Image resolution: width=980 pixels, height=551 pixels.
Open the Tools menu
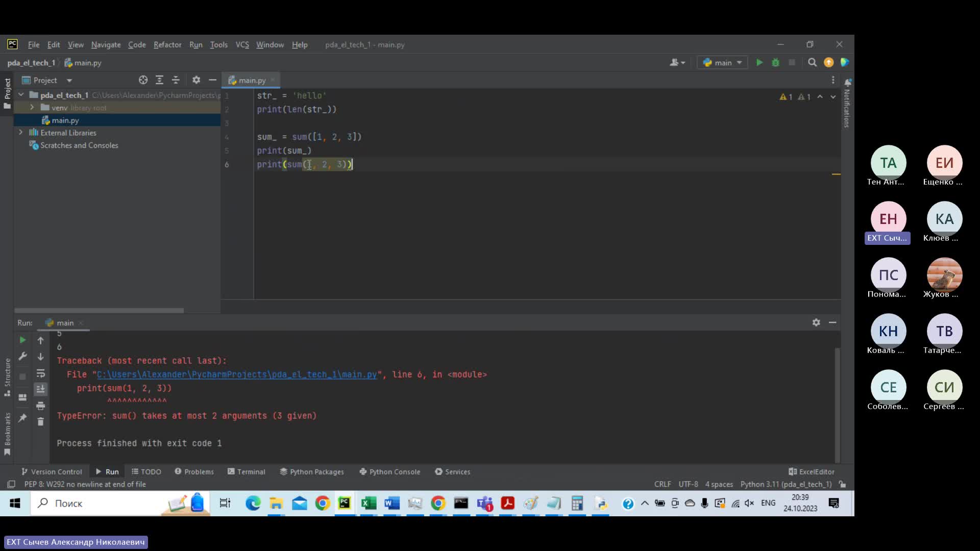click(x=218, y=44)
